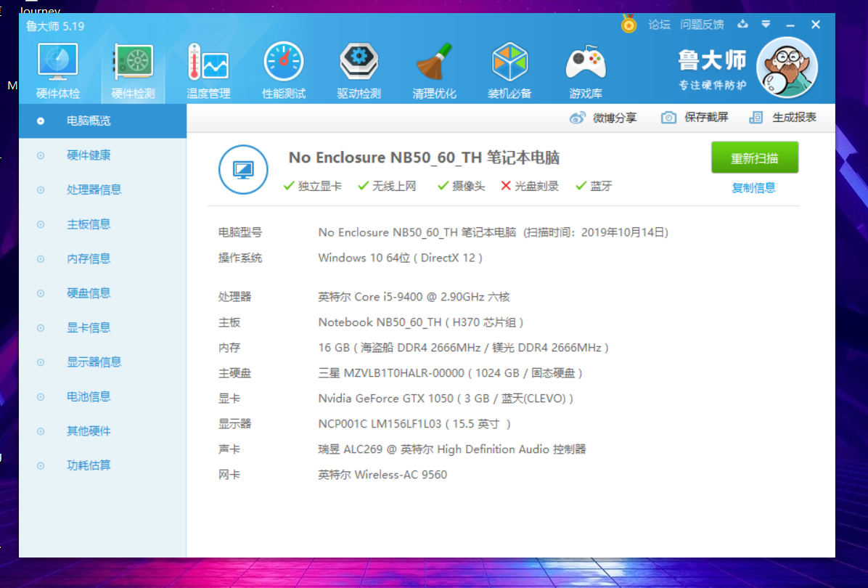Select 内存信息 in the sidebar
The height and width of the screenshot is (588, 868).
pos(103,258)
